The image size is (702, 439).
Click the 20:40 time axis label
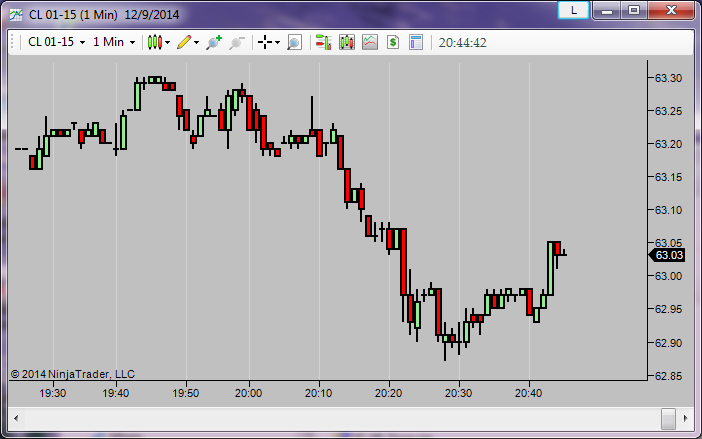(x=528, y=393)
